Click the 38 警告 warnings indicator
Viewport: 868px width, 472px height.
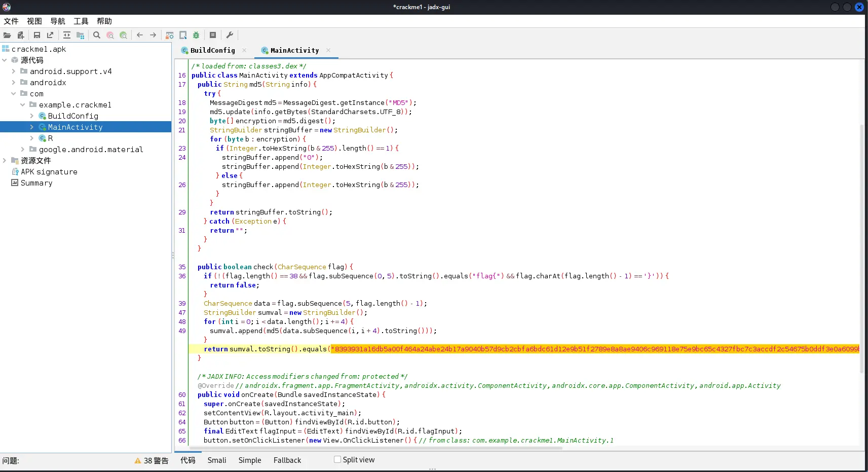coord(152,460)
